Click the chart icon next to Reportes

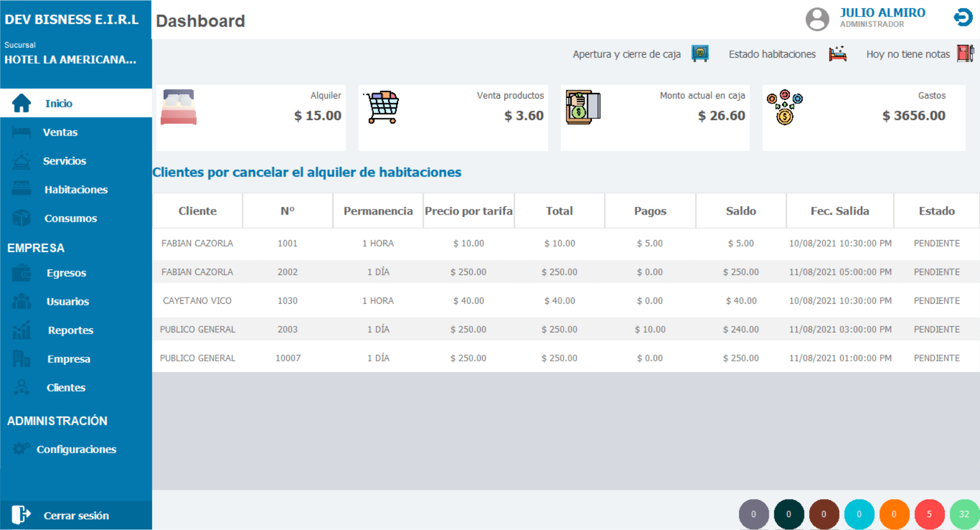coord(22,330)
